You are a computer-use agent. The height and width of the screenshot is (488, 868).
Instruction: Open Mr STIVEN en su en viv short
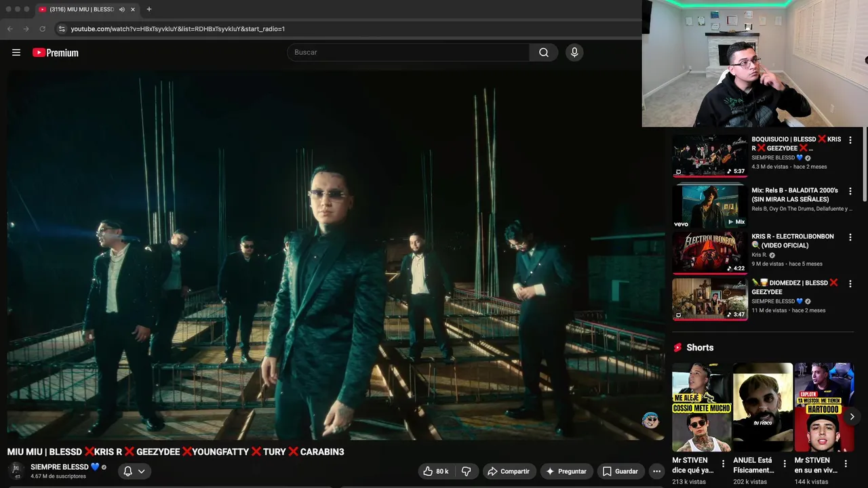pyautogui.click(x=824, y=407)
